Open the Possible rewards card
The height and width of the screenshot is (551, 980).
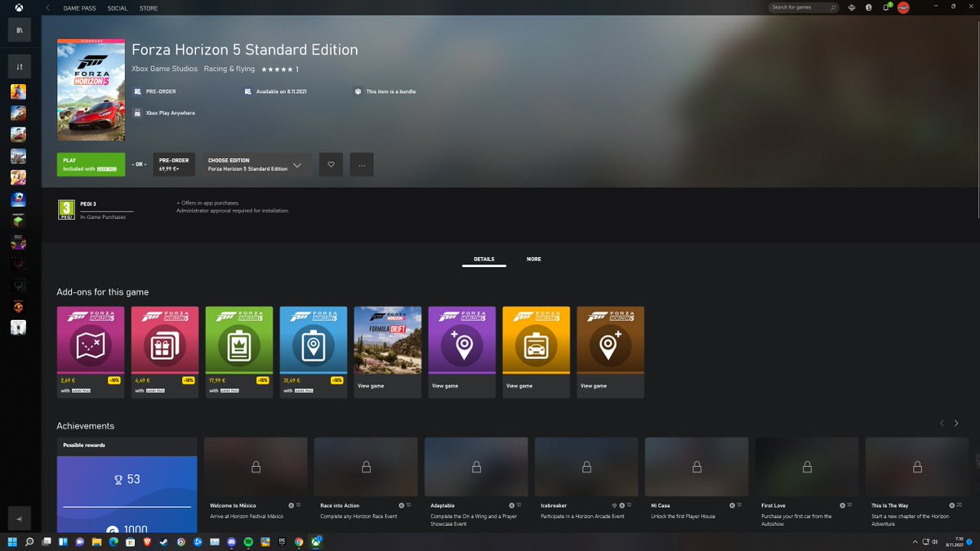(127, 485)
